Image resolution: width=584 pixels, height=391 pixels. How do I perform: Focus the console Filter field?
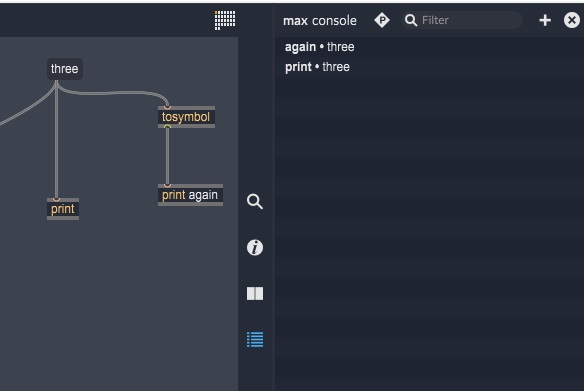click(462, 20)
